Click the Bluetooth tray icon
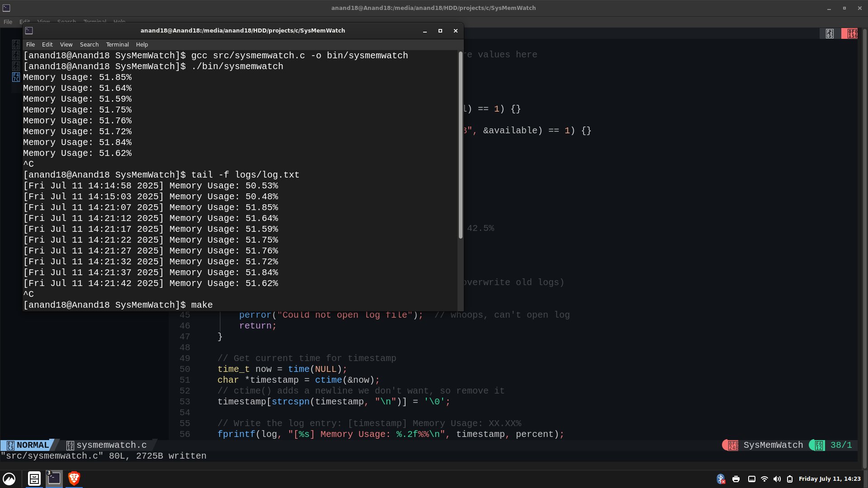Screen dimensions: 868x488 point(721,479)
